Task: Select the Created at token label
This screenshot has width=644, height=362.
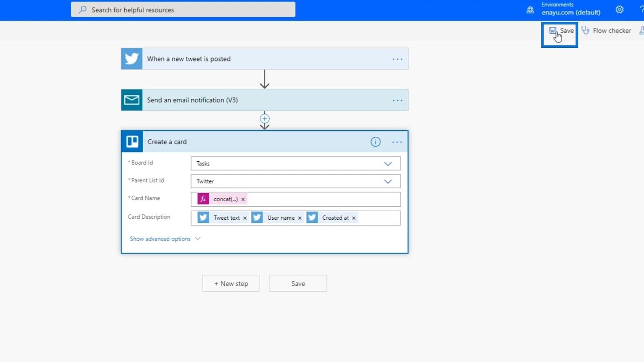Action: 336,218
